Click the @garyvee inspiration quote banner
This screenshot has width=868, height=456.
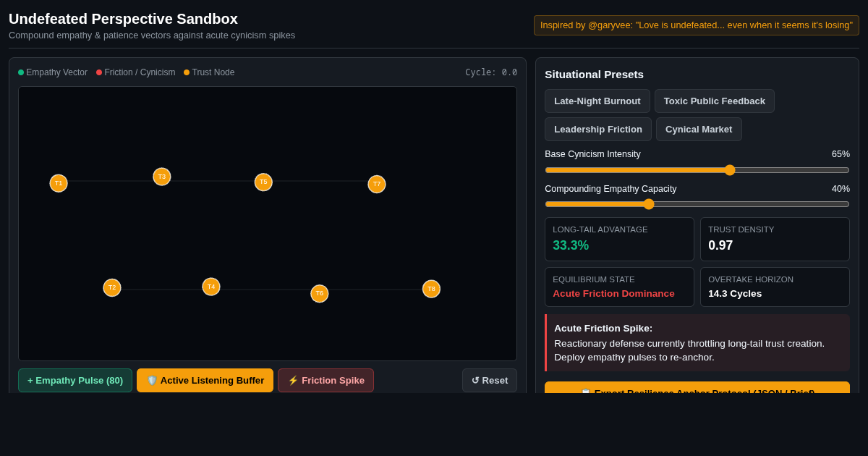697,25
